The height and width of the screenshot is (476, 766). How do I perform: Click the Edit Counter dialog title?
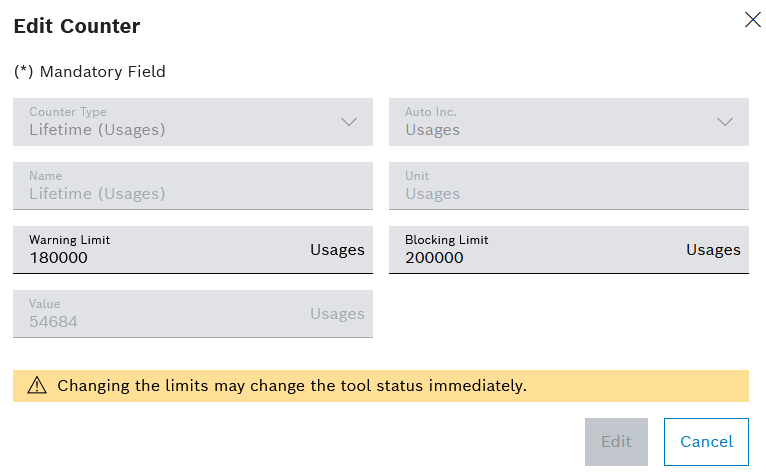coord(77,26)
